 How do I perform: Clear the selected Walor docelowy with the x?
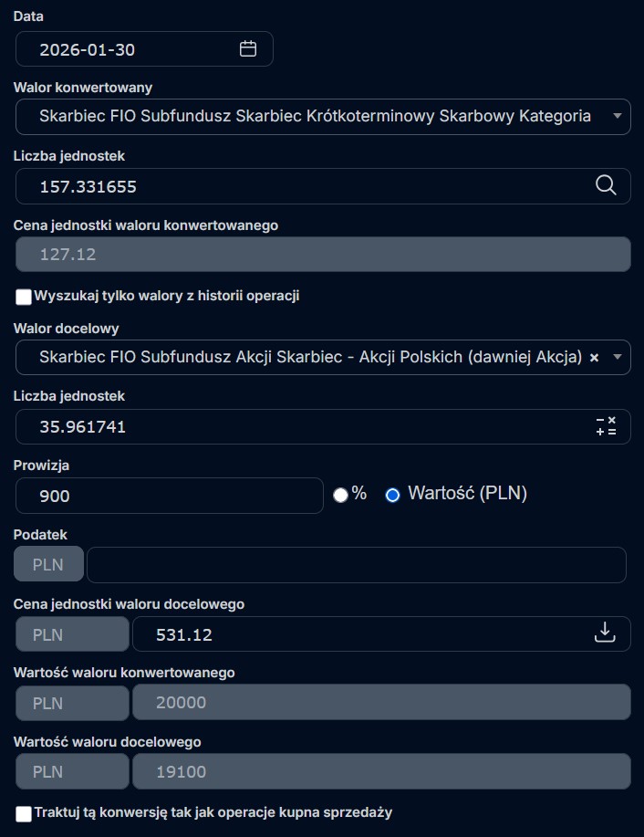(x=594, y=358)
